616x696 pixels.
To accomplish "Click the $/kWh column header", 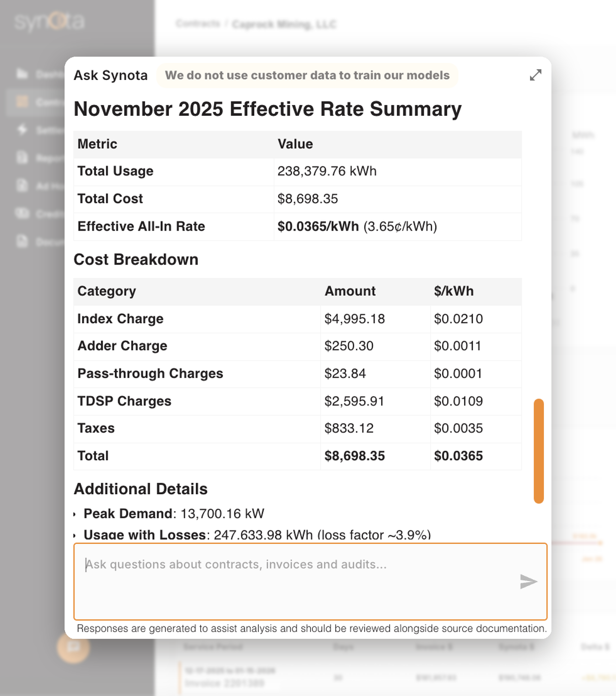I will click(x=454, y=291).
